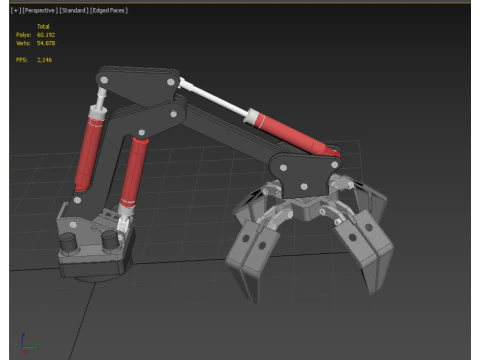Click the XYZ world axis tripod
This screenshot has height=360, width=480.
pos(29,343)
